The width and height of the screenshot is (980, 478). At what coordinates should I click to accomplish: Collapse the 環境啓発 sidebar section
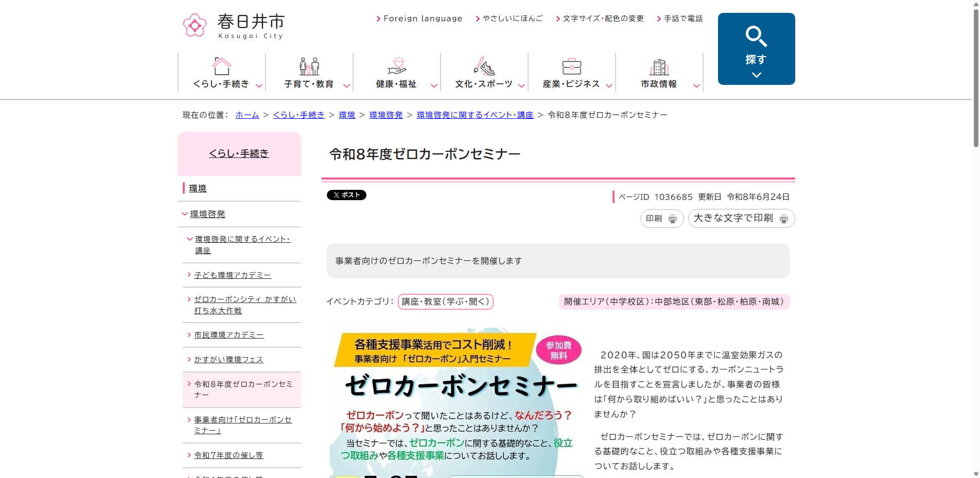(185, 214)
